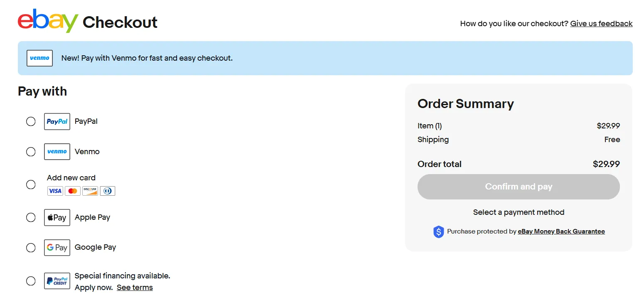
Task: Click the Discover card icon
Action: (90, 191)
